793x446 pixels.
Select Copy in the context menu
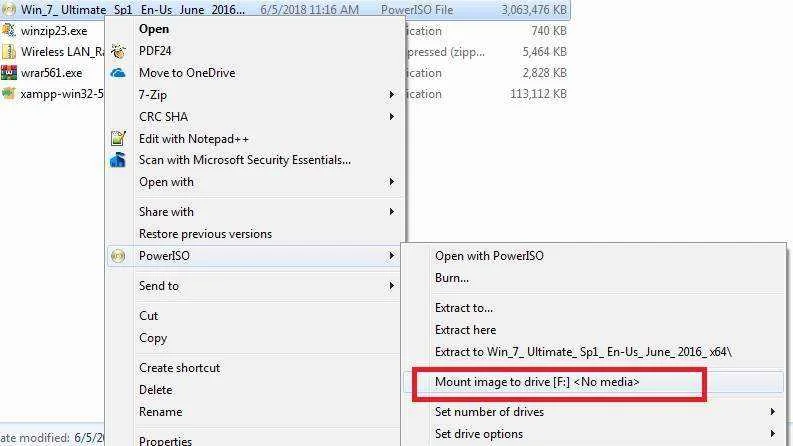(x=153, y=338)
